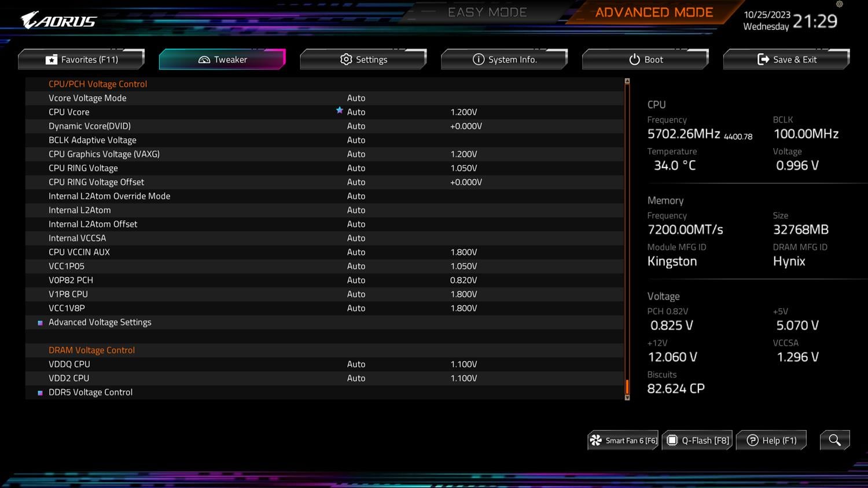Open the Help (F1) panel

click(771, 441)
